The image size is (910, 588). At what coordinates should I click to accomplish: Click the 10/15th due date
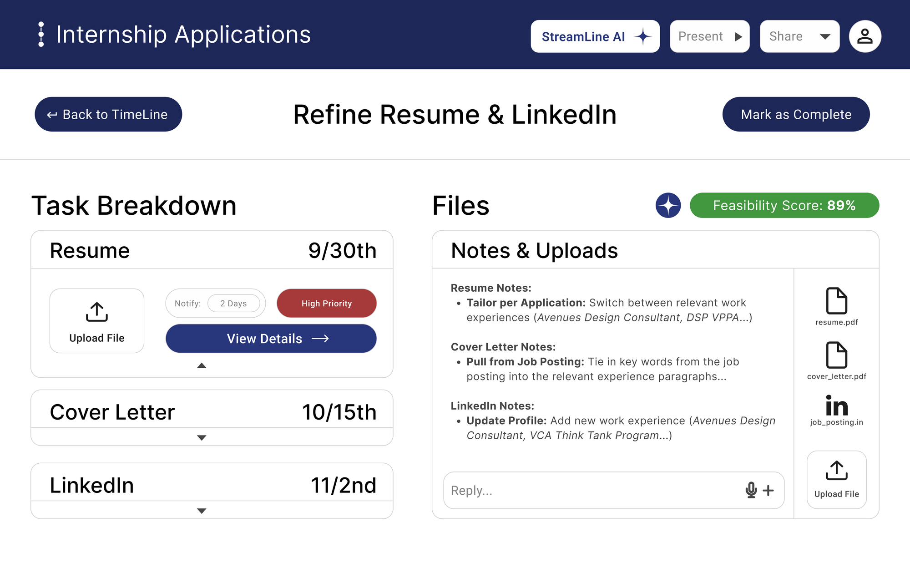(x=339, y=412)
